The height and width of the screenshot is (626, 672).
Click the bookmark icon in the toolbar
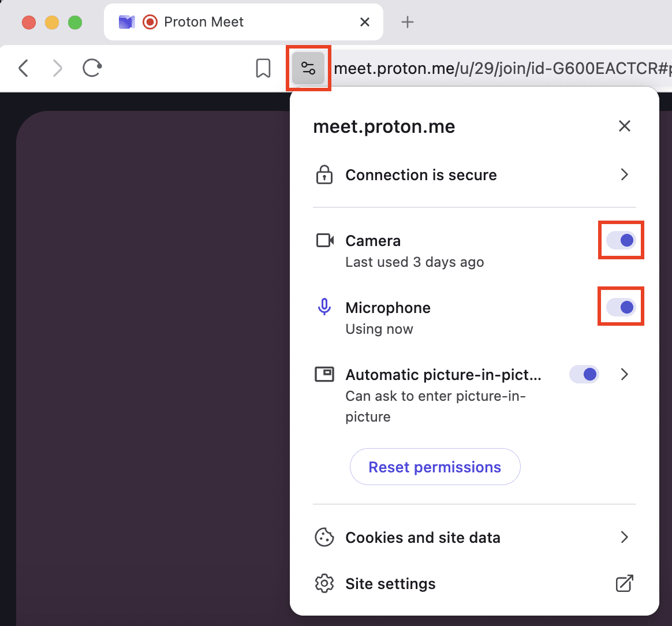point(263,68)
